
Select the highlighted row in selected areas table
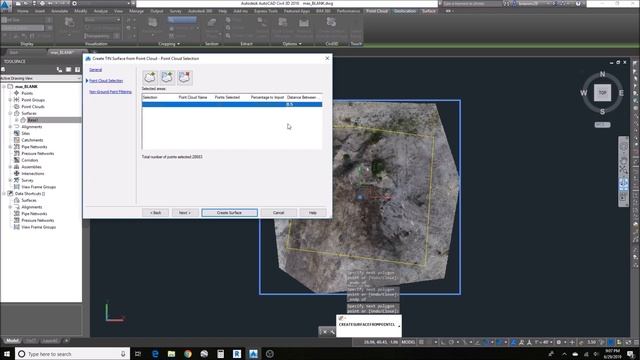(232, 104)
